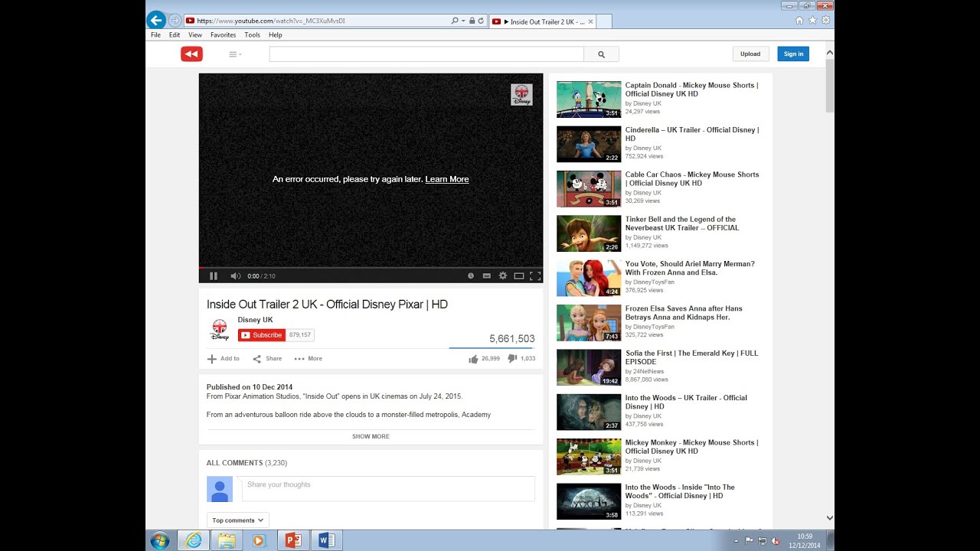Dislike the video with thumbs down
980x551 pixels.
point(512,358)
